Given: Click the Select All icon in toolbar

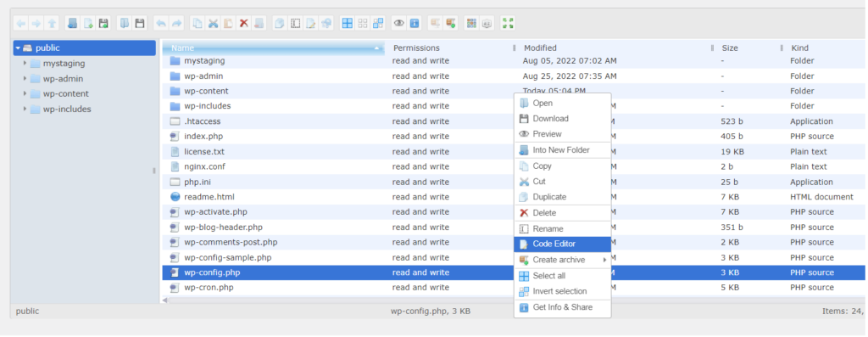Looking at the screenshot, I should [x=347, y=23].
